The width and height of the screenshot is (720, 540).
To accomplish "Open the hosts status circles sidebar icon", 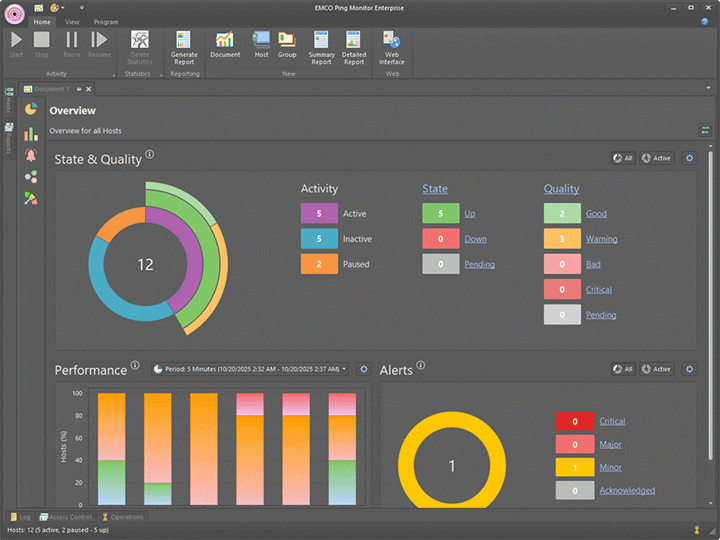I will pos(31,177).
